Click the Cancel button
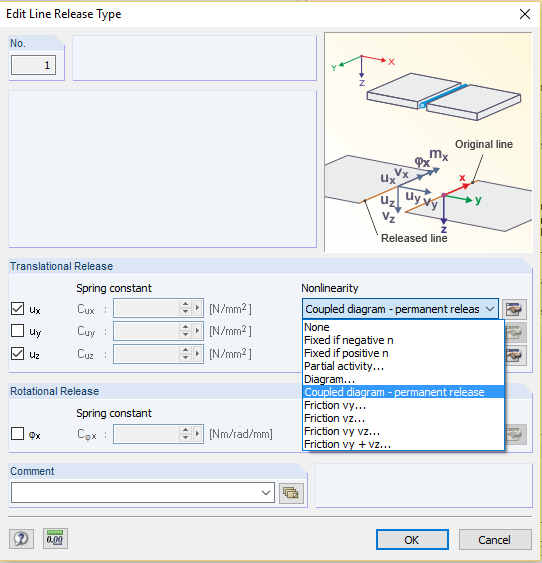Viewport: 542px width, 563px height. click(495, 540)
